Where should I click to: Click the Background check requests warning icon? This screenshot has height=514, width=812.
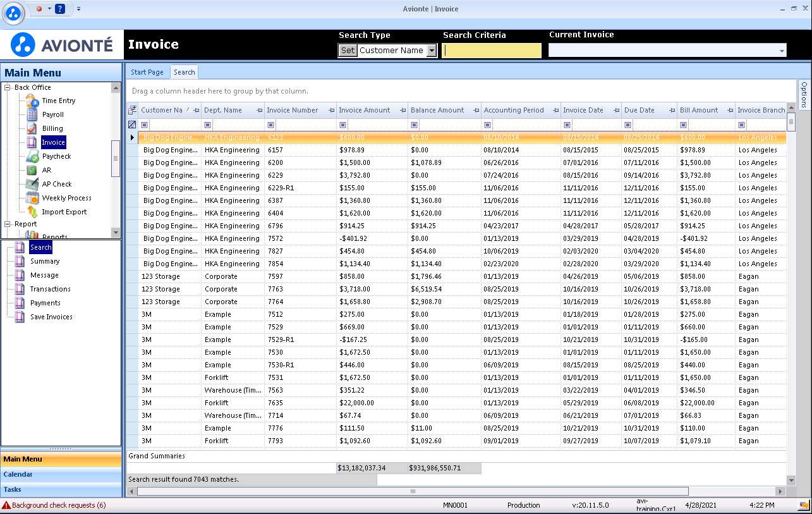coord(6,505)
